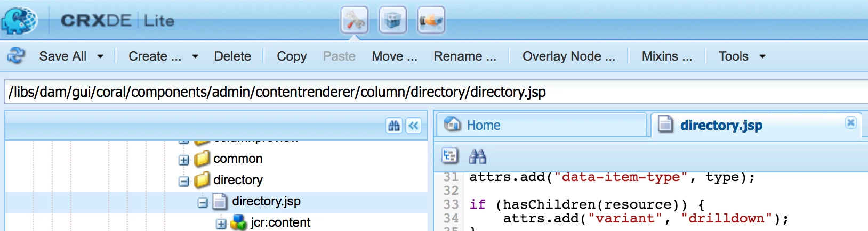Select directory.jsp in the tree
The width and height of the screenshot is (868, 231).
point(266,201)
